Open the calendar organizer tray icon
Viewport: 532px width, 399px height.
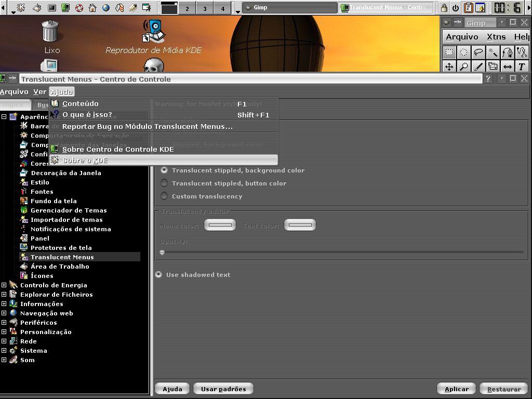tap(481, 7)
